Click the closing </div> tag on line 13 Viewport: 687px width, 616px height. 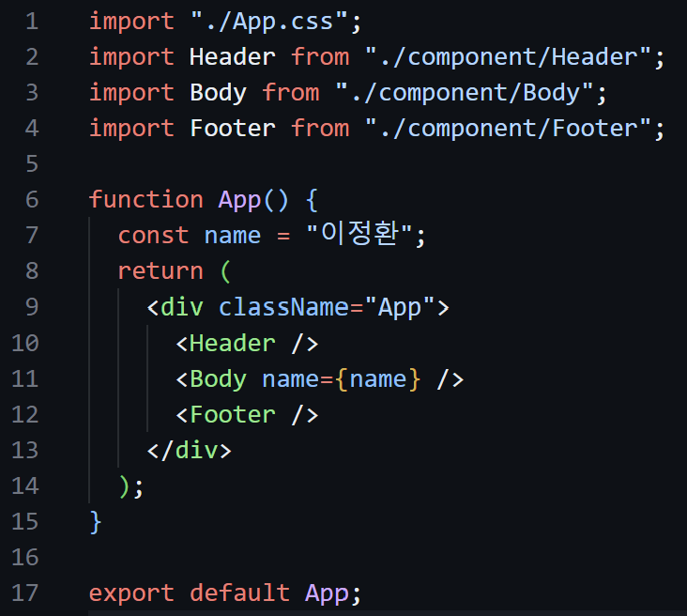tap(190, 451)
